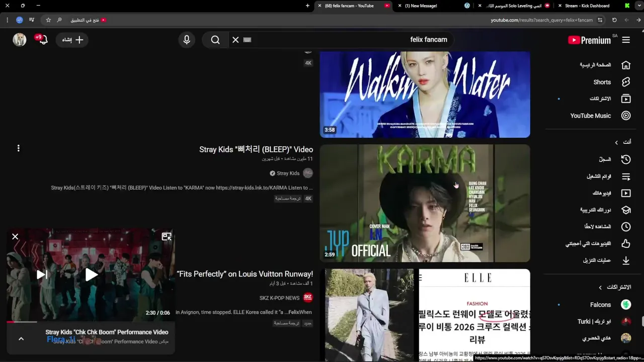Screen dimensions: 644x362
Task: Open the Walking on Water fancam thumbnail
Action: pos(425,95)
